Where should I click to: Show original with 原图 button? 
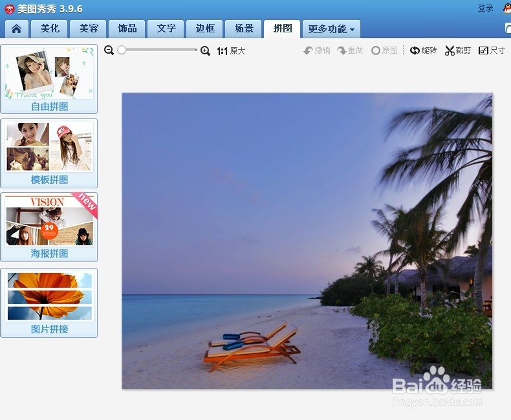click(384, 50)
